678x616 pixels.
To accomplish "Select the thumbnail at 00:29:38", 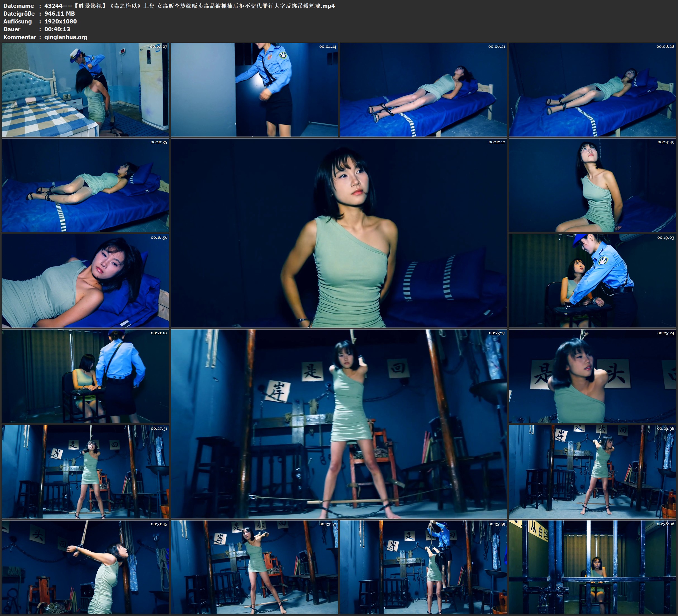I will [x=592, y=472].
